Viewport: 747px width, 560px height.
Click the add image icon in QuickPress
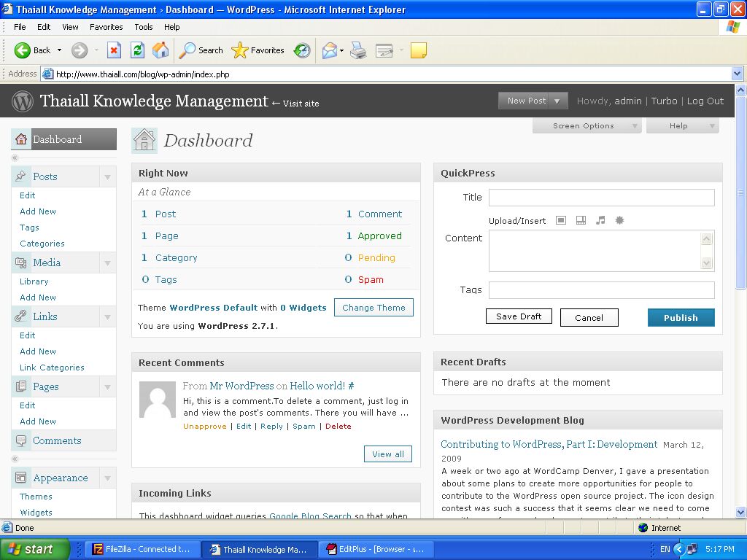561,220
